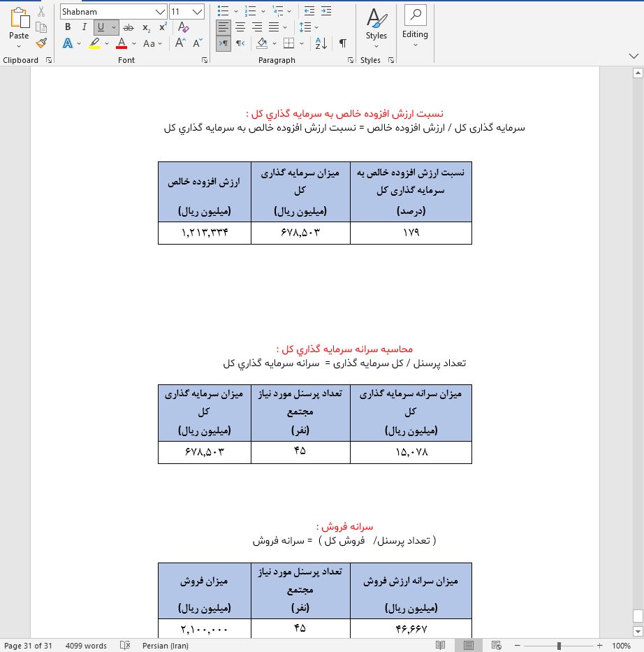Apply shading paint bucket
This screenshot has width=644, height=652.
262,43
